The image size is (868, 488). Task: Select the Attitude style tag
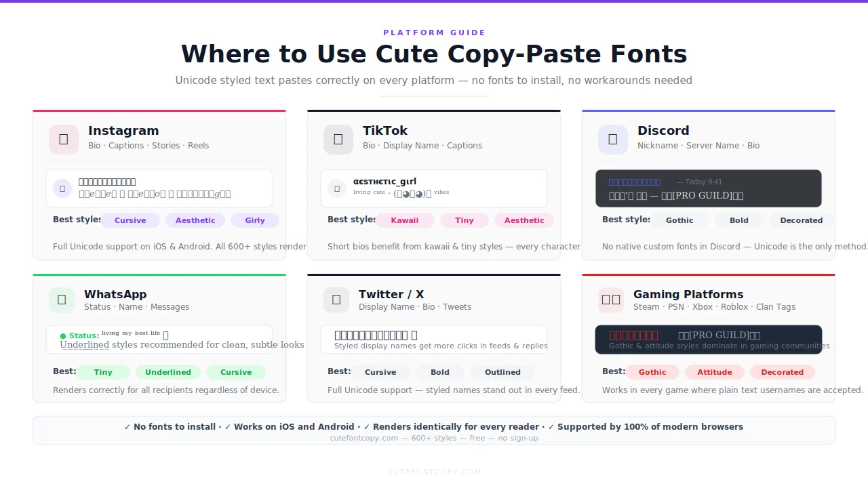[715, 372]
